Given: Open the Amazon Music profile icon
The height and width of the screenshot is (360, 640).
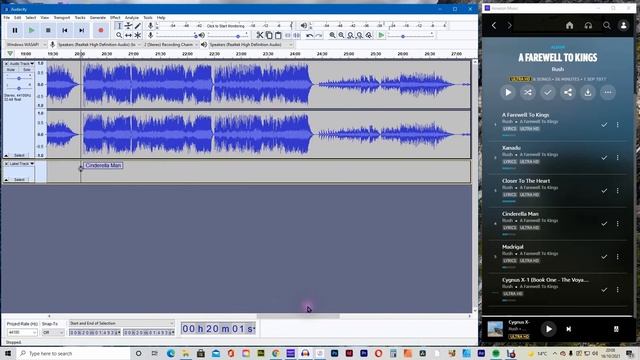Looking at the screenshot, I should [x=624, y=25].
